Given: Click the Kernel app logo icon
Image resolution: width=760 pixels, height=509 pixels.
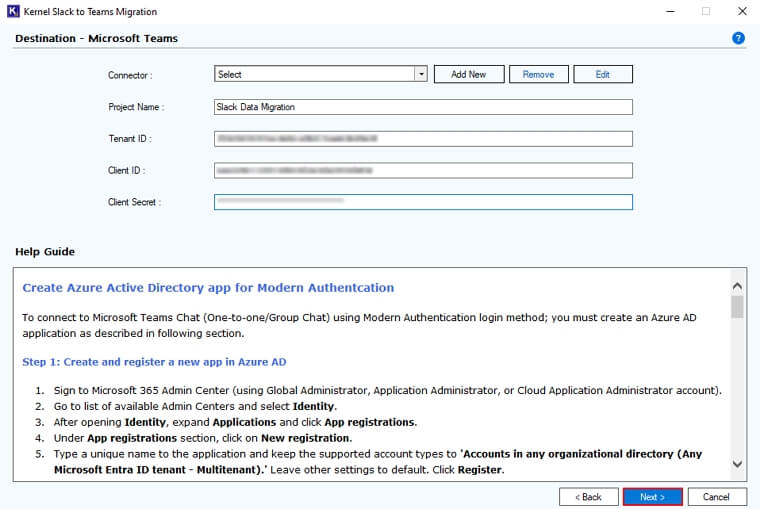Looking at the screenshot, I should pyautogui.click(x=13, y=11).
